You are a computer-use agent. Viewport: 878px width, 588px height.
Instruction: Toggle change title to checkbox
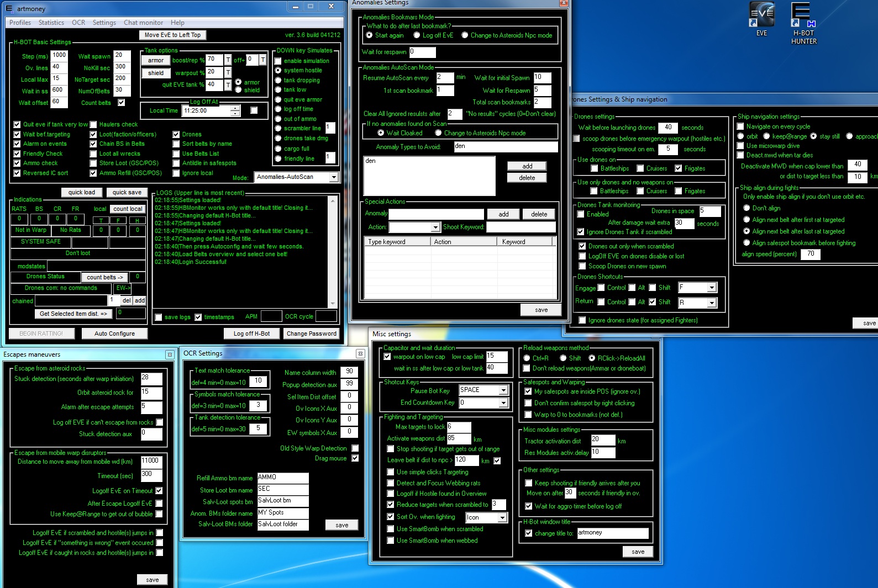click(x=529, y=533)
